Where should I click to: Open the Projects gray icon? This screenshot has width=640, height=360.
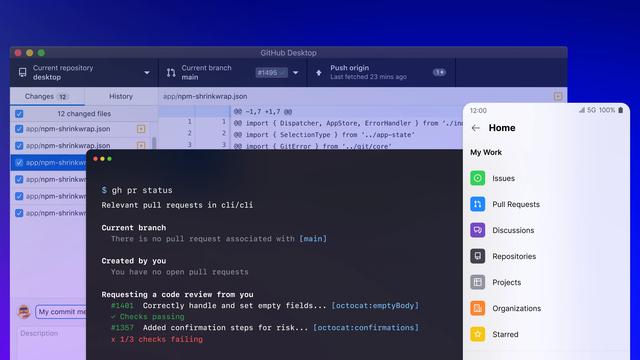click(x=478, y=282)
